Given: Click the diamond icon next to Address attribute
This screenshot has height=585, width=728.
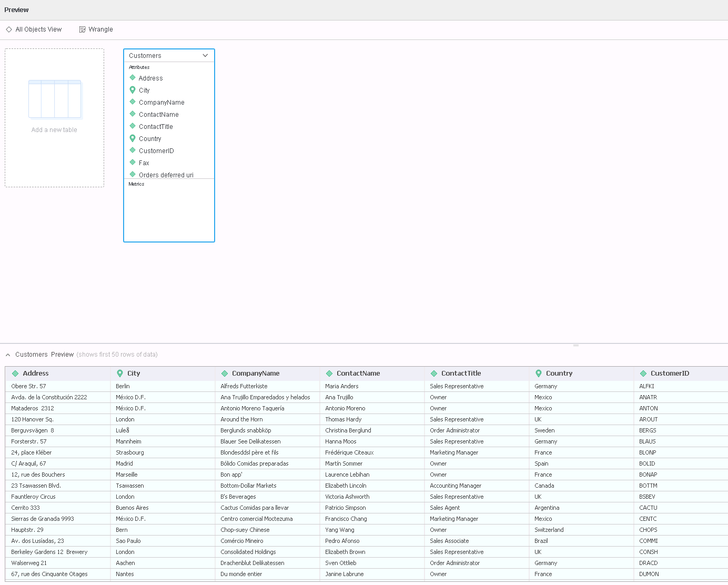Looking at the screenshot, I should [133, 78].
